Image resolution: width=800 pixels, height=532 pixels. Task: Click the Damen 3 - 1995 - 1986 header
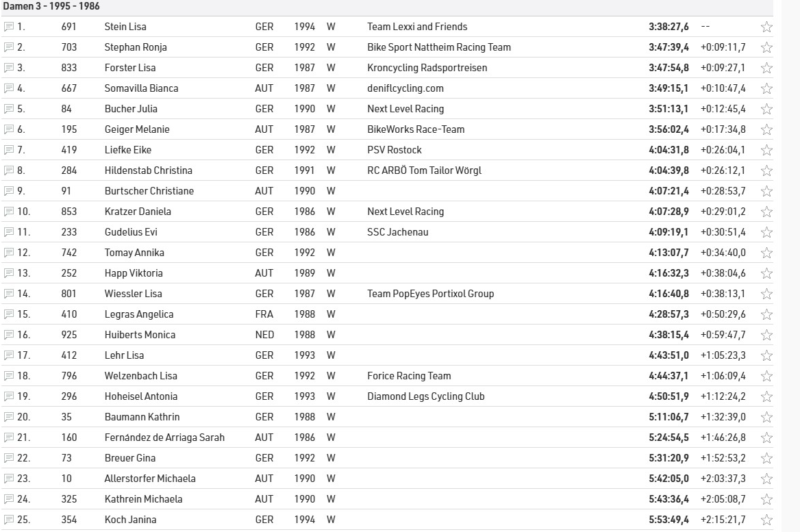[51, 6]
